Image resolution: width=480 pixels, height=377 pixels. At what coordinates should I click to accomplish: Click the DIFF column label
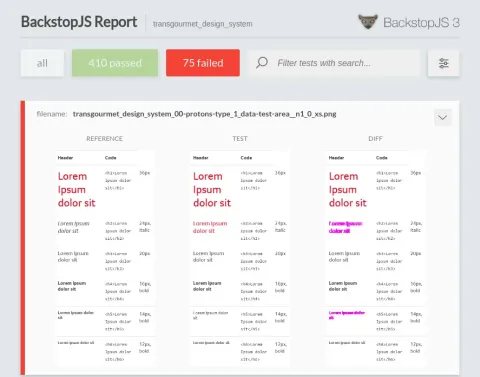(x=375, y=139)
